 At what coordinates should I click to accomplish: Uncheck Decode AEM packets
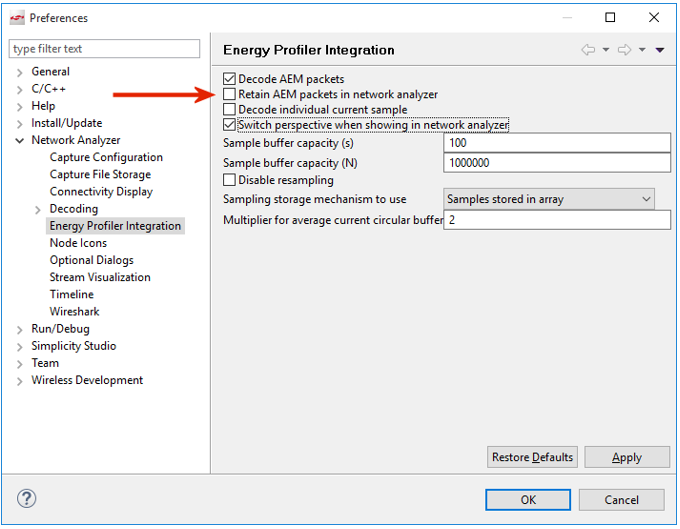[229, 79]
